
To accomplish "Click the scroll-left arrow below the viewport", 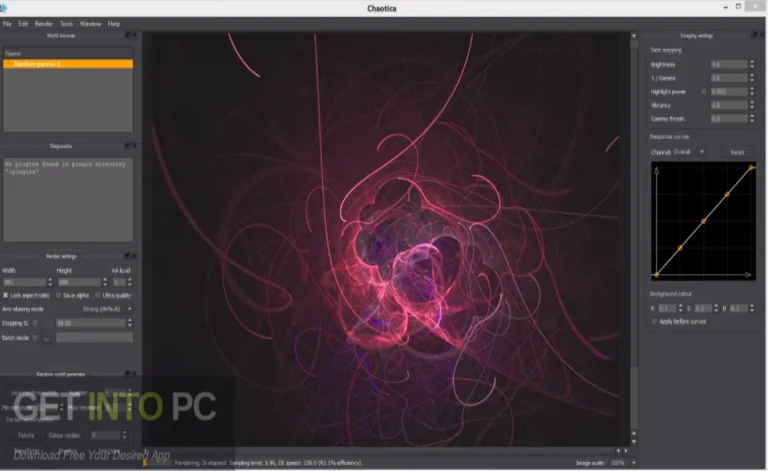I will pyautogui.click(x=618, y=450).
